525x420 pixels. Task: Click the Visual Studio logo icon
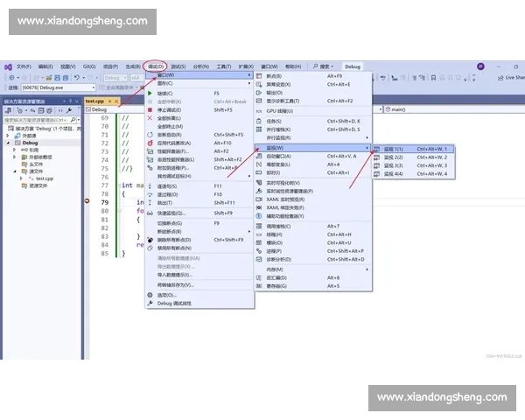(8, 67)
